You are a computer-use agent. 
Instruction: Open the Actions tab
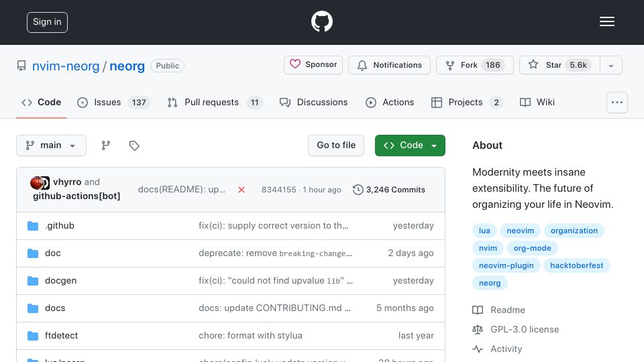390,102
